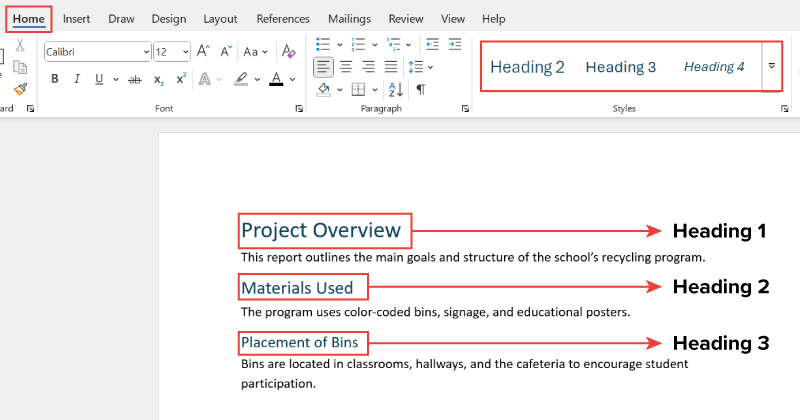
Task: Increase font size with grow icon
Action: point(203,51)
